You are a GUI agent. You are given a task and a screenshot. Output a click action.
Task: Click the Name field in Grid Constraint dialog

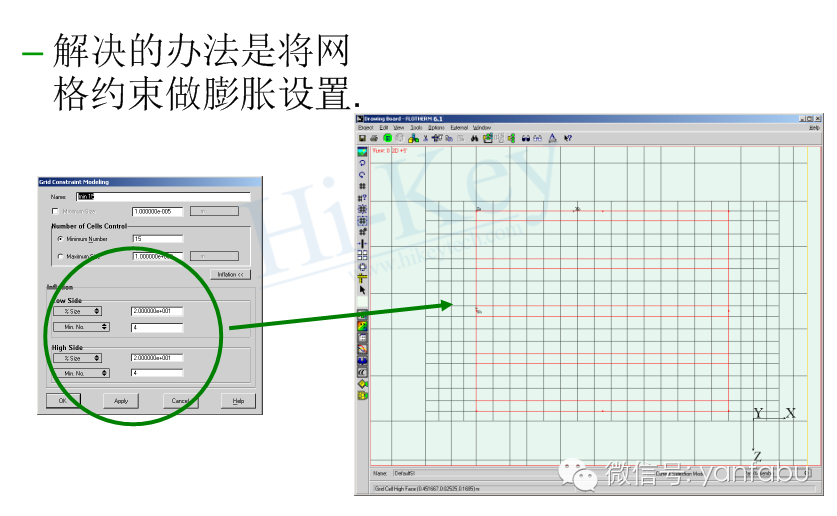[163, 196]
